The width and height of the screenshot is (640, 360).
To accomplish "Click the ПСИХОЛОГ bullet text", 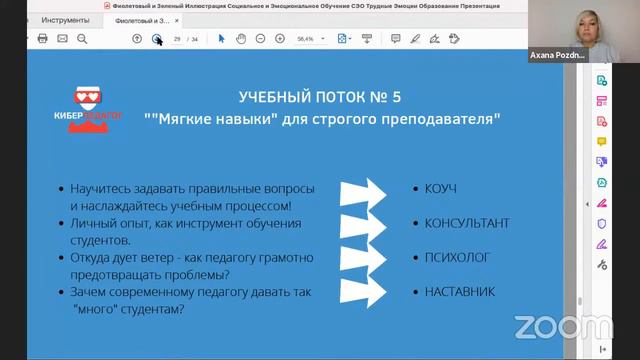I will 457,258.
